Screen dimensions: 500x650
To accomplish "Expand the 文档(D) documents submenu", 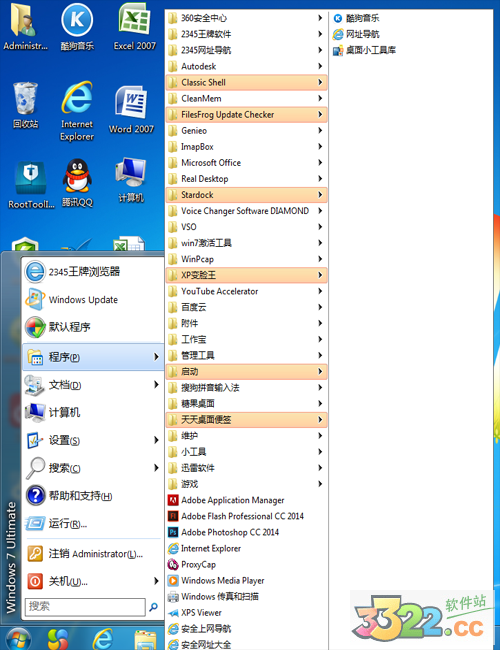I will click(x=93, y=385).
